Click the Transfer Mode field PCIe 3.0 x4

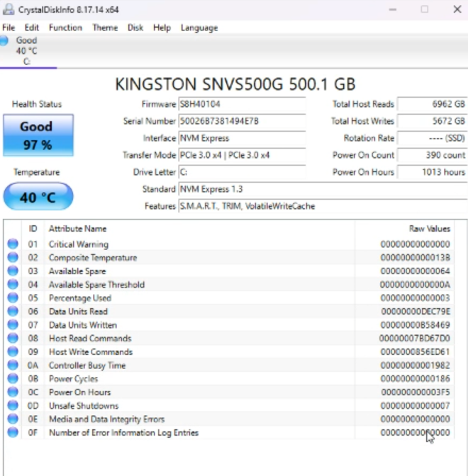pyautogui.click(x=243, y=155)
